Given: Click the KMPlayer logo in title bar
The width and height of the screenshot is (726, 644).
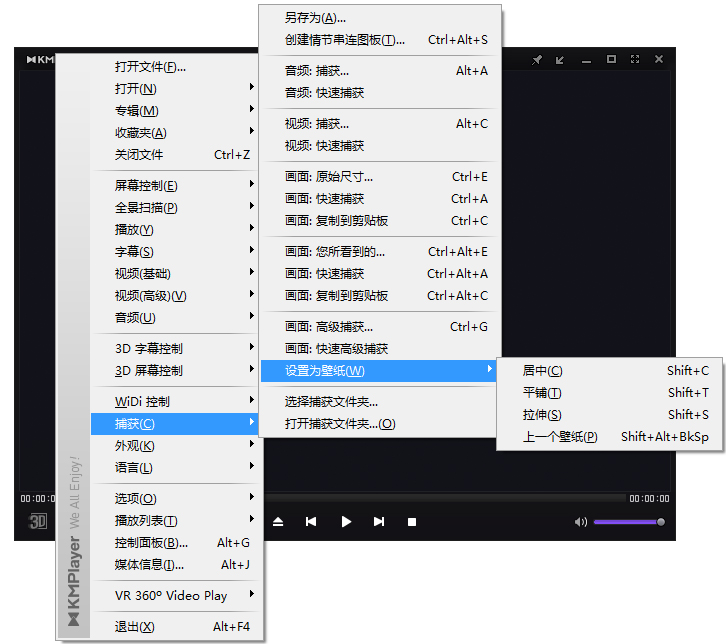Looking at the screenshot, I should pos(40,59).
